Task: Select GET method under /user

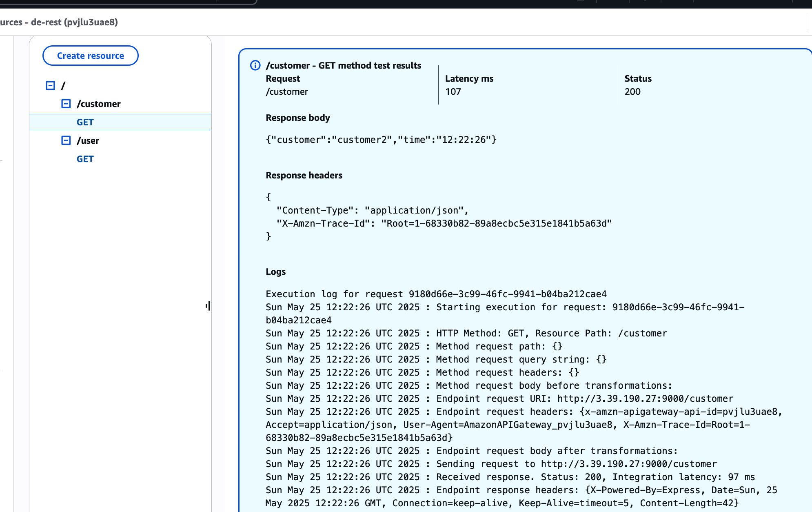Action: click(x=85, y=159)
